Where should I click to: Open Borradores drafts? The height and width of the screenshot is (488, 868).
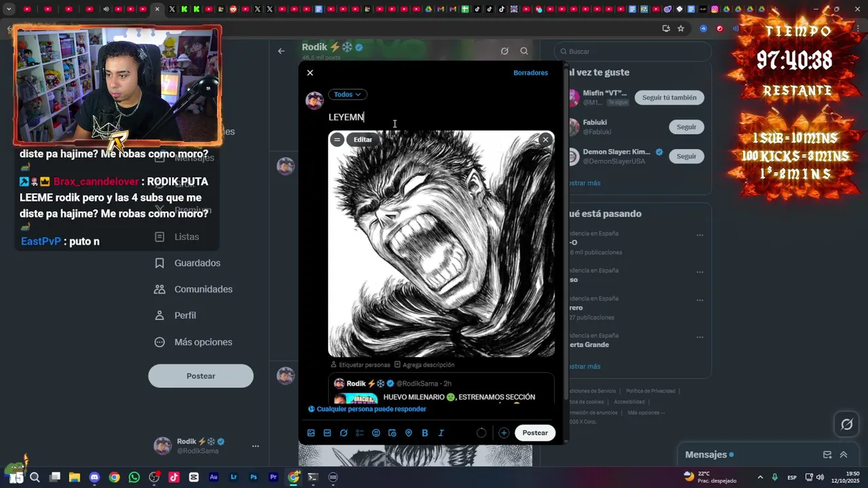530,73
